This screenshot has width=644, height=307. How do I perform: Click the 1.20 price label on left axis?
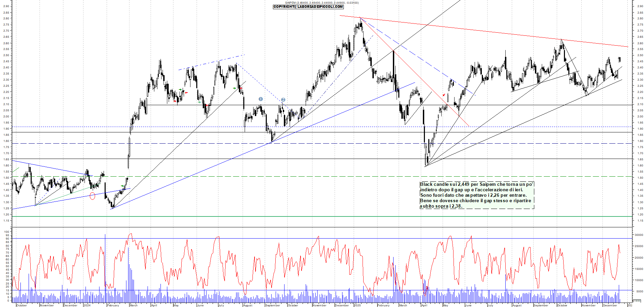pos(6,214)
